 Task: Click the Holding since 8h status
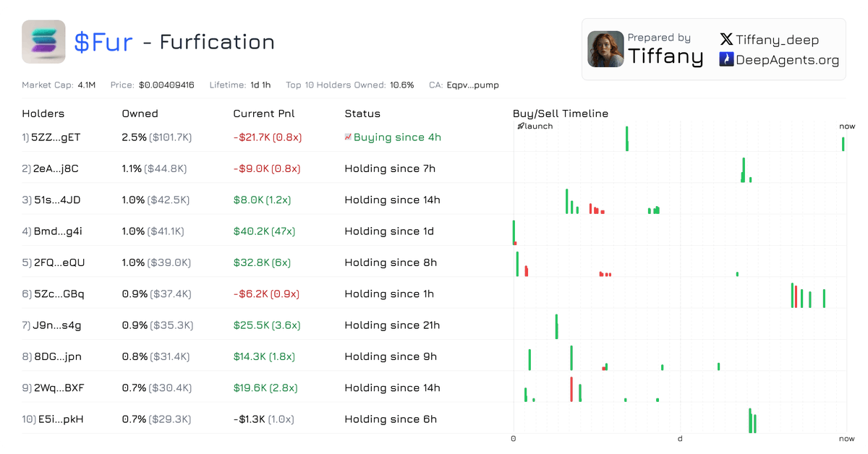pyautogui.click(x=391, y=262)
